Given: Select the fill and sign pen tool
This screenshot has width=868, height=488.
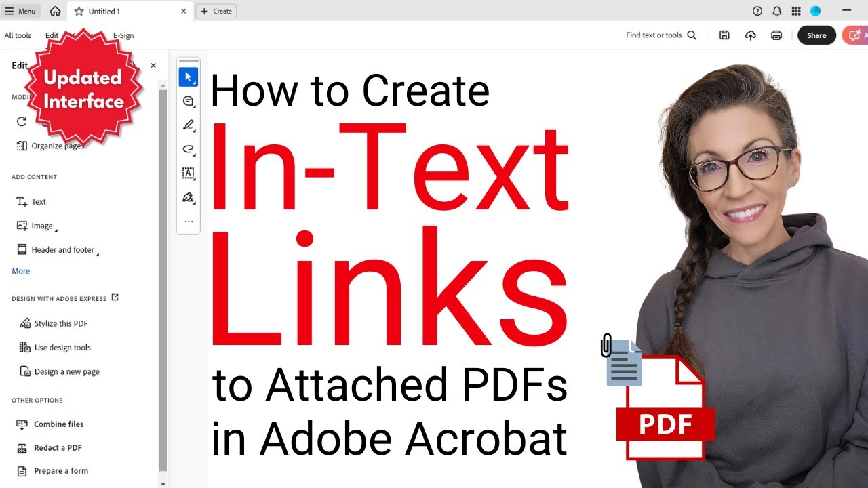Looking at the screenshot, I should coord(189,198).
